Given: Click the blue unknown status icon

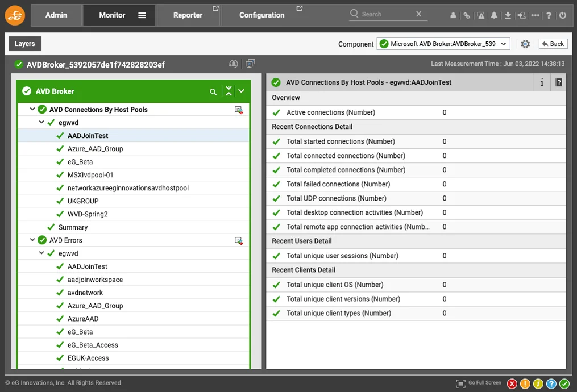Looking at the screenshot, I should coord(551,383).
